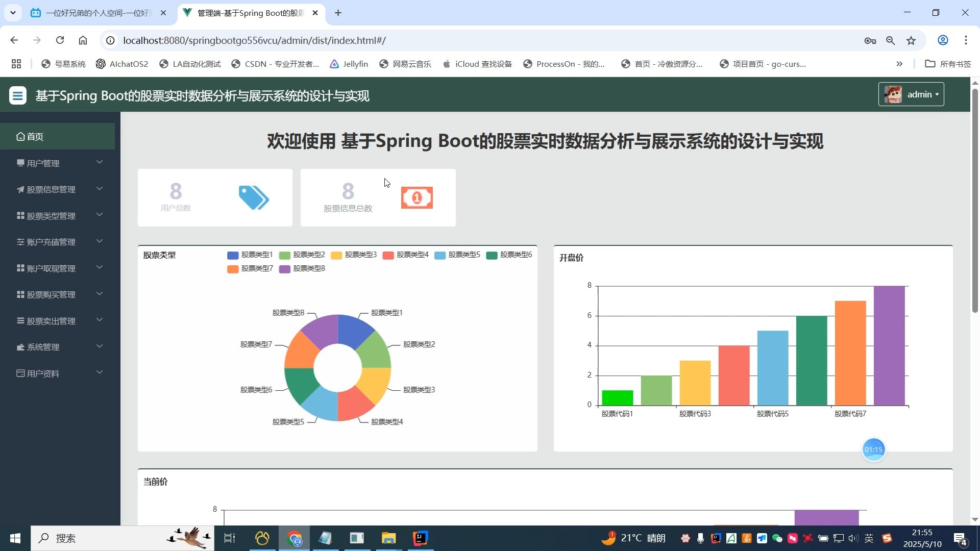Click the list icon for 股票卖出管理
Viewport: 980px width, 551px height.
coord(20,321)
